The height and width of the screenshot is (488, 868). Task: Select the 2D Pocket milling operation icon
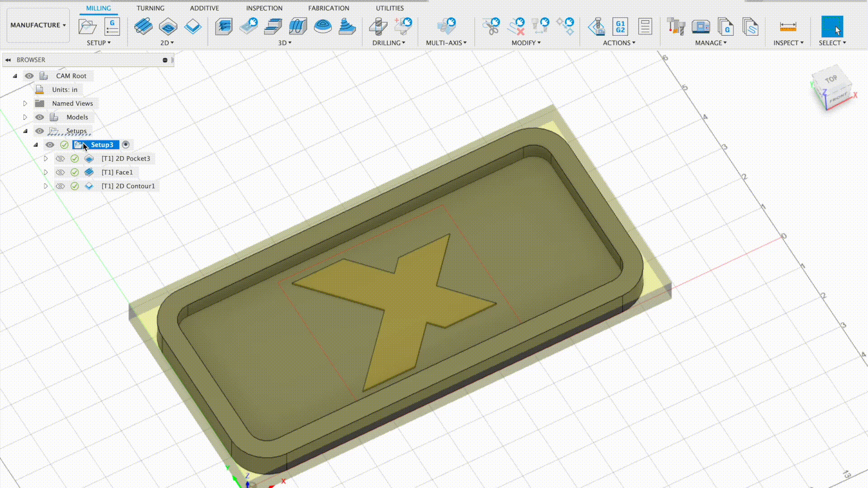(x=168, y=26)
